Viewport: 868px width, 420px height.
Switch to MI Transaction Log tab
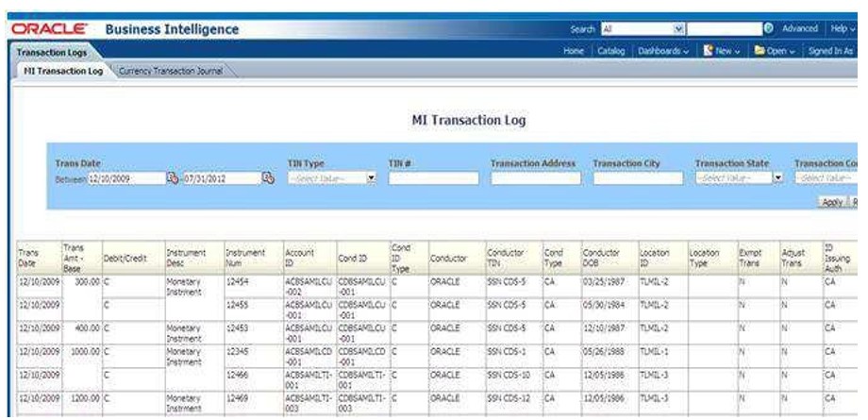pos(63,71)
